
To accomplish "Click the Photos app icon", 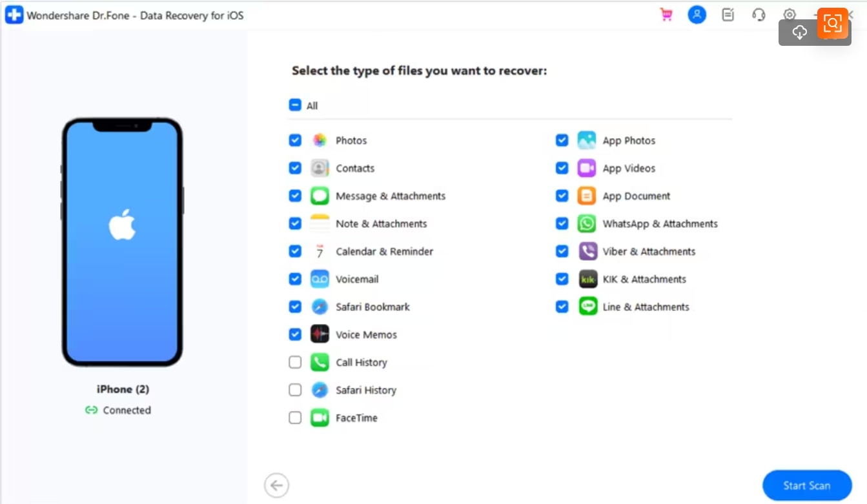I will tap(320, 140).
